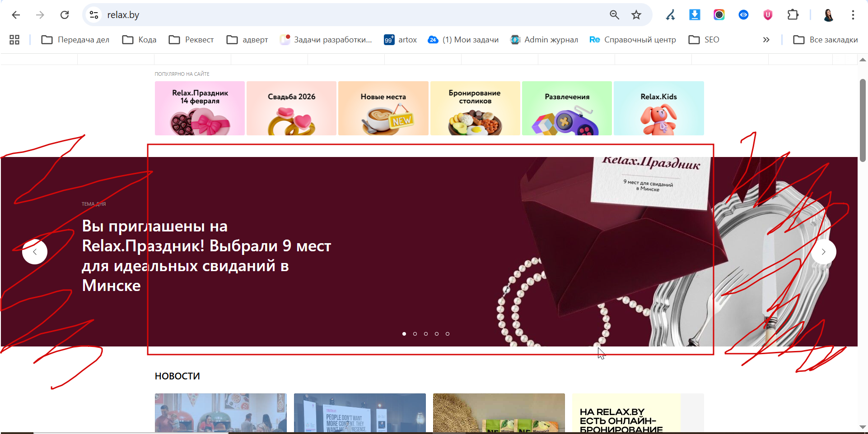Open the Chrome three-dot menu
The height and width of the screenshot is (434, 868).
(853, 15)
